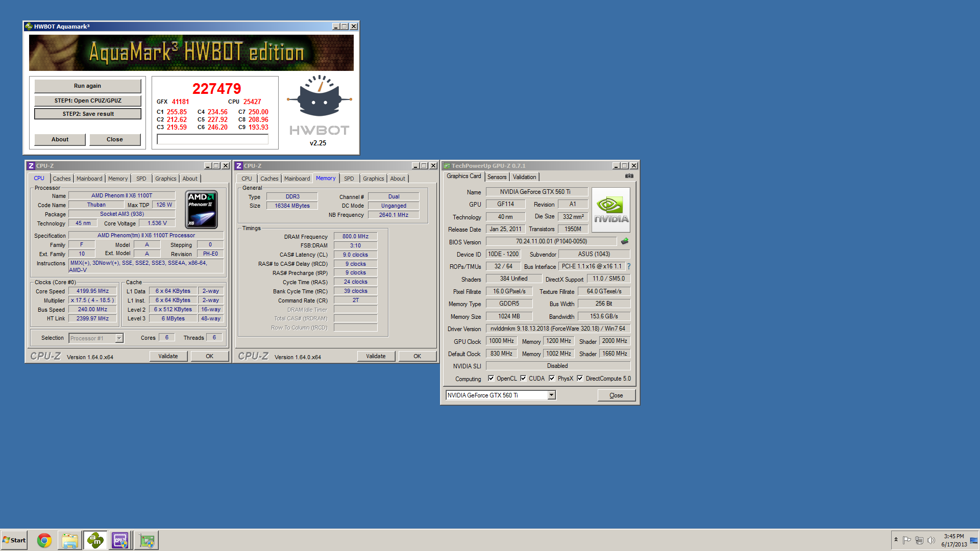
Task: Click the BIOS Version field in GPU-Z
Action: pos(551,241)
